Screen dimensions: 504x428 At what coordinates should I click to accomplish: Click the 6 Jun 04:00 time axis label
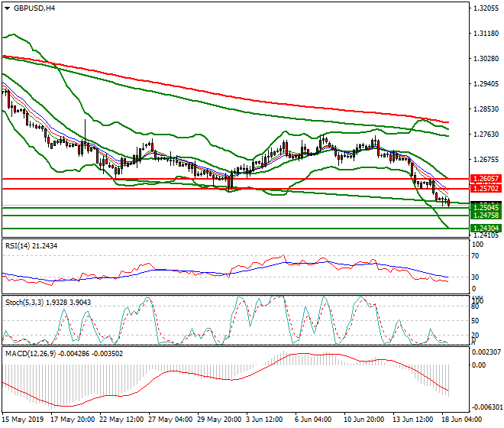pyautogui.click(x=313, y=420)
